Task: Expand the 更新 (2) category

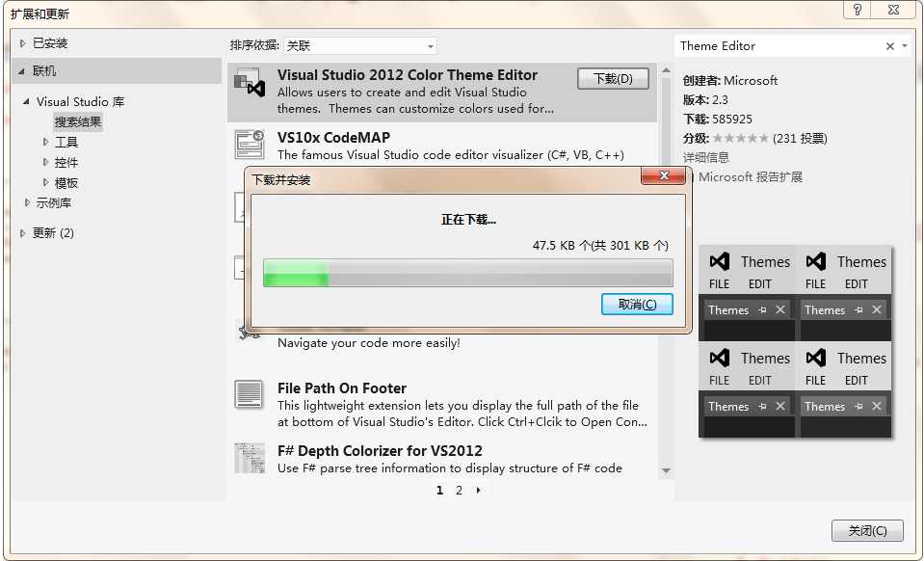Action: (x=22, y=233)
